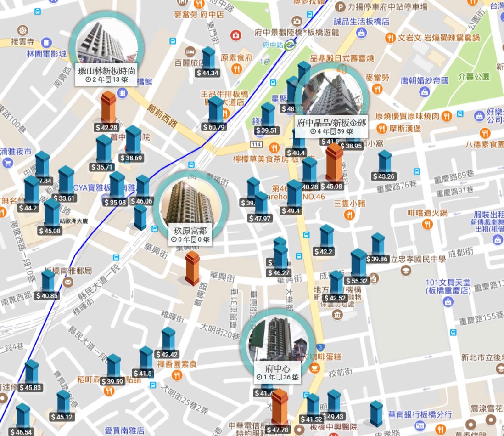Open the 府中心 property photo bubble
This screenshot has height=436, width=504.
(x=278, y=346)
